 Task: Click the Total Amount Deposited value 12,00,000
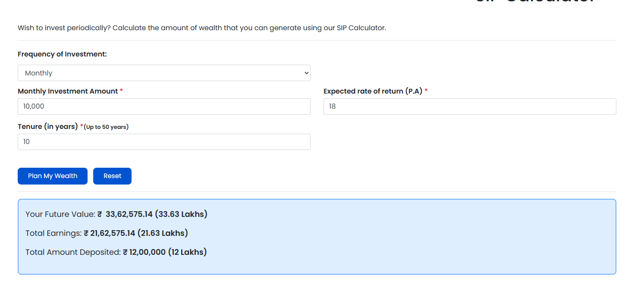[x=148, y=252]
